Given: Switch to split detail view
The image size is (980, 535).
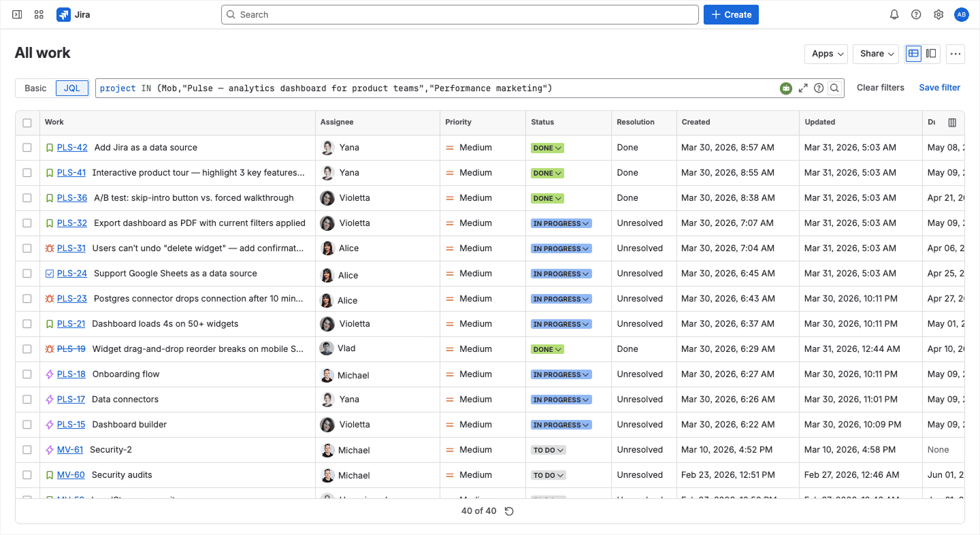Looking at the screenshot, I should coord(931,54).
